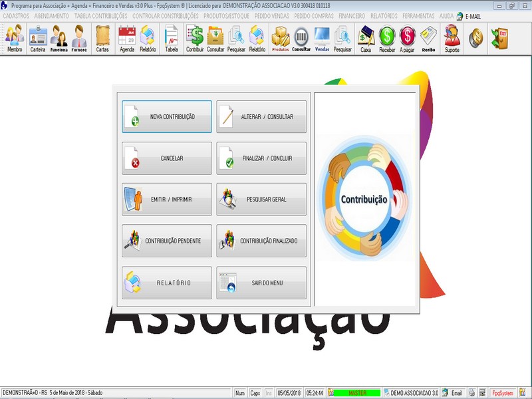Open the Caixa cash register icon

point(366,39)
